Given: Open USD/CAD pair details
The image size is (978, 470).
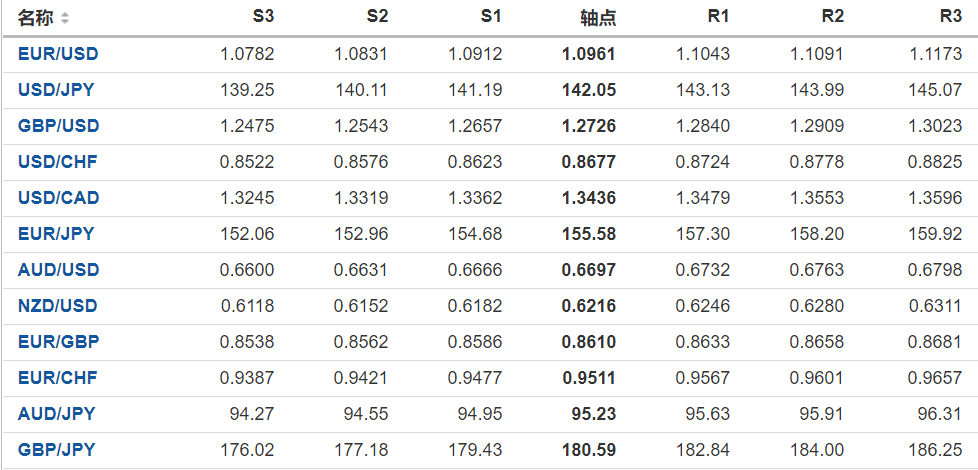Looking at the screenshot, I should [58, 198].
